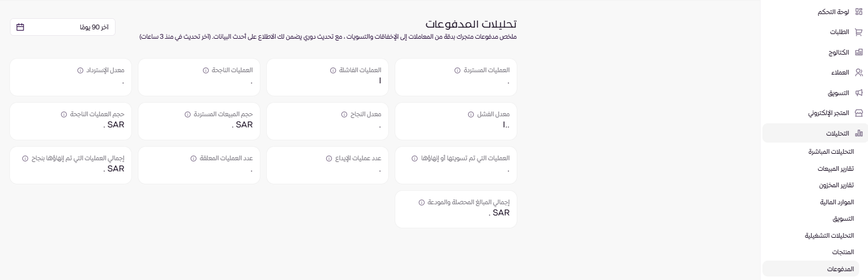Image resolution: width=868 pixels, height=280 pixels.
Task: Collapse the التحليلات sidebar section
Action: click(815, 133)
